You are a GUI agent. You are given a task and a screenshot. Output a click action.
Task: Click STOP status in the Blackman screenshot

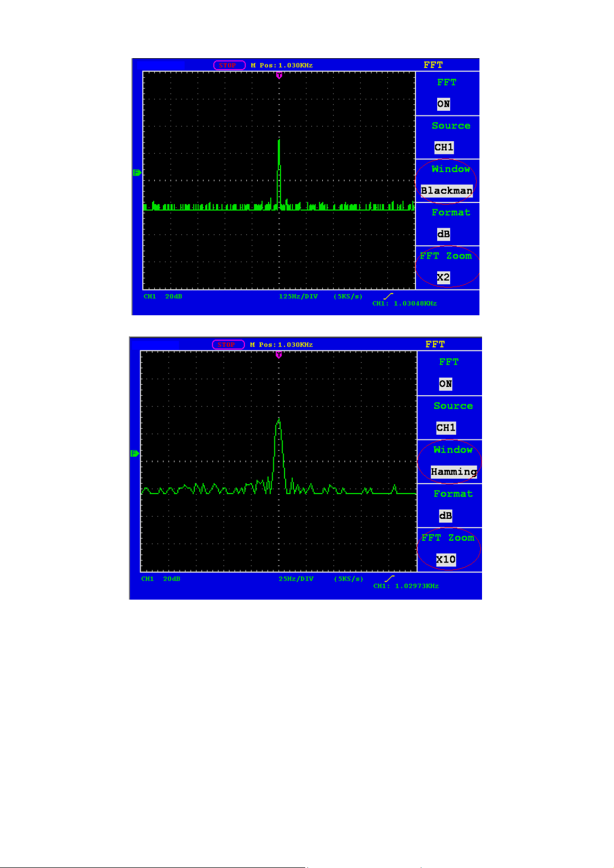(x=229, y=65)
